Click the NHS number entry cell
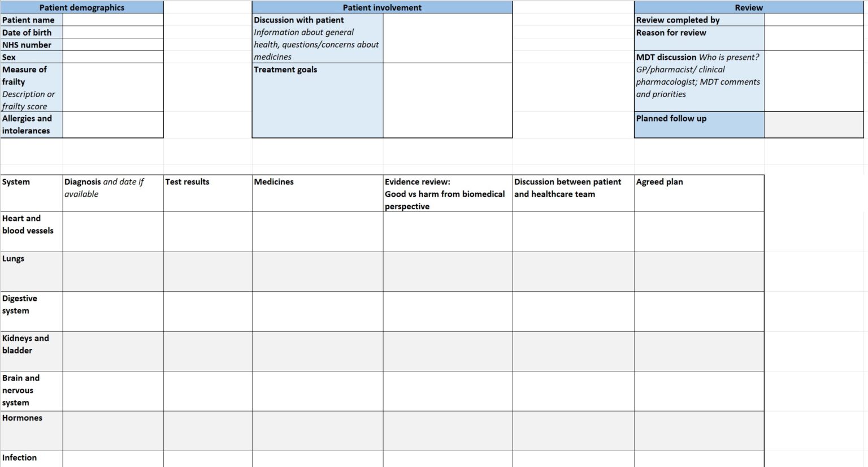The image size is (868, 467). click(x=112, y=45)
